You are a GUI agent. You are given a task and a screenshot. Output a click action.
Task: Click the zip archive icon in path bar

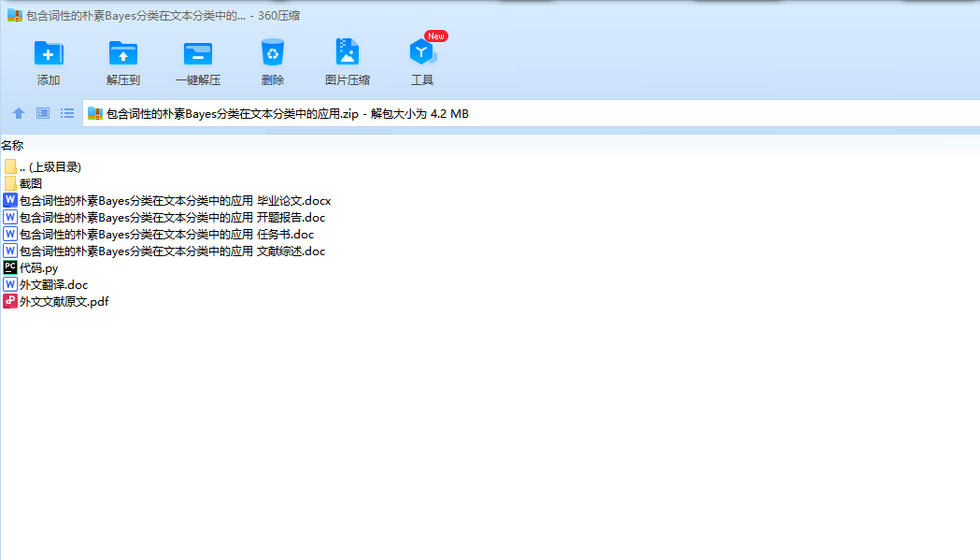click(95, 113)
